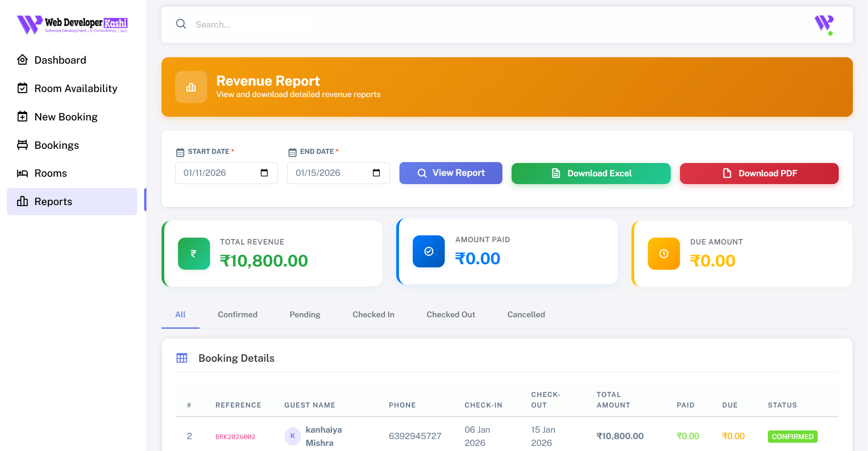This screenshot has width=868, height=451.
Task: Click the Booking Details table icon
Action: (x=182, y=358)
